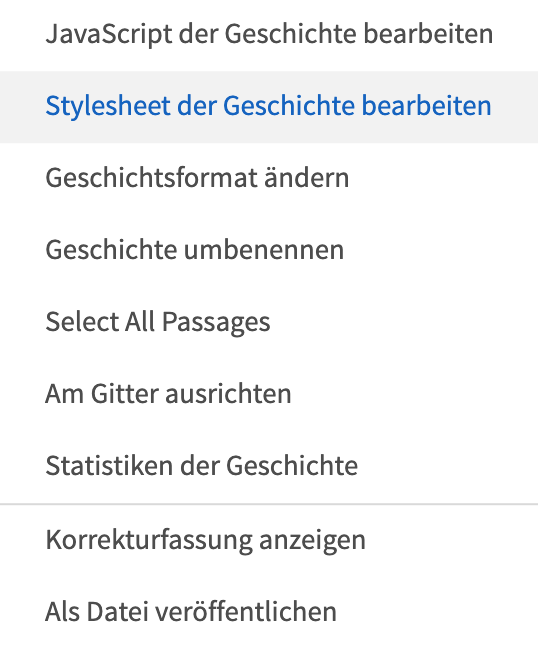
Task: Enable snap to grid ('Am Gitter ausrichten')
Action: click(x=269, y=395)
